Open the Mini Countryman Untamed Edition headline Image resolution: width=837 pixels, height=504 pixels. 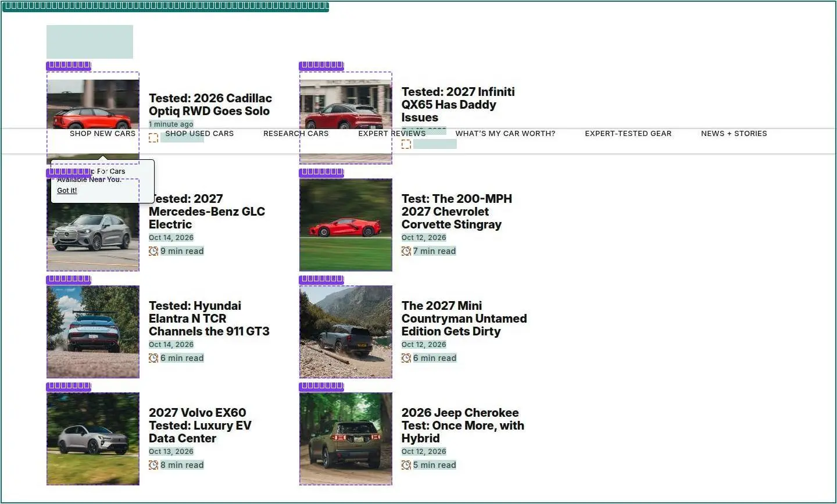coord(464,319)
